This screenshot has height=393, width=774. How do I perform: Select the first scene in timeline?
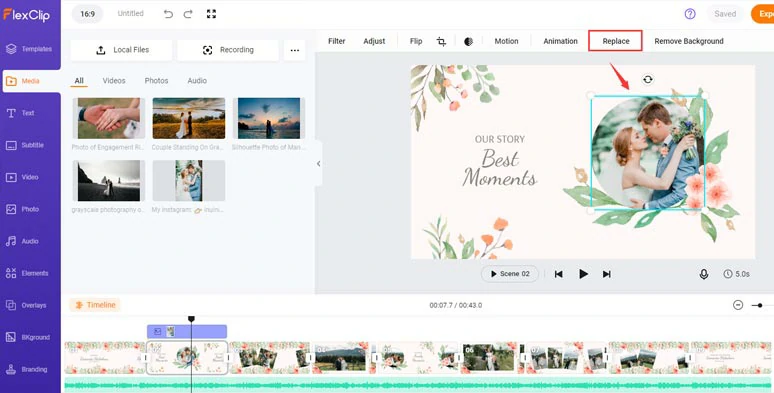coord(105,357)
